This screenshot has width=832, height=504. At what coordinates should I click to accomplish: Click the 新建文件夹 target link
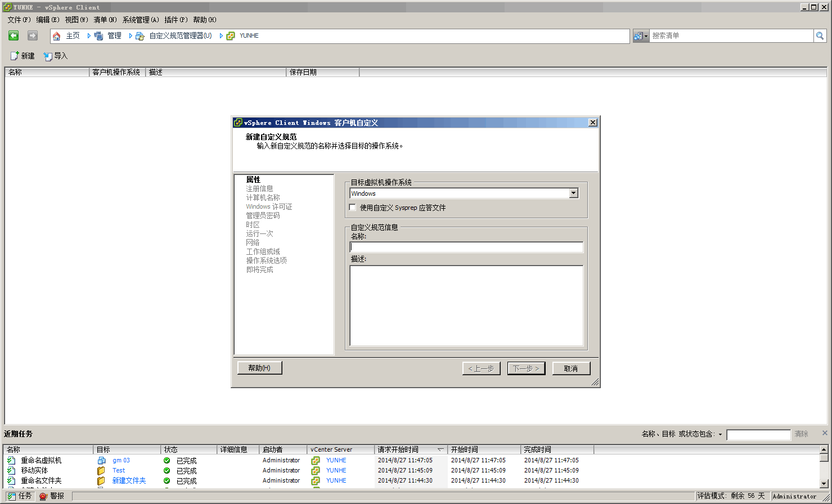129,480
